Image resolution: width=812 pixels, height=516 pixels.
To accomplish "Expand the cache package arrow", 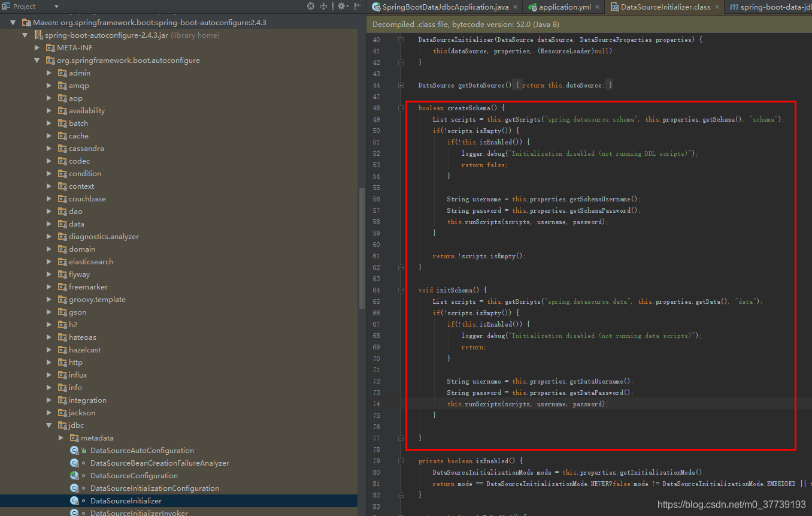I will point(49,136).
